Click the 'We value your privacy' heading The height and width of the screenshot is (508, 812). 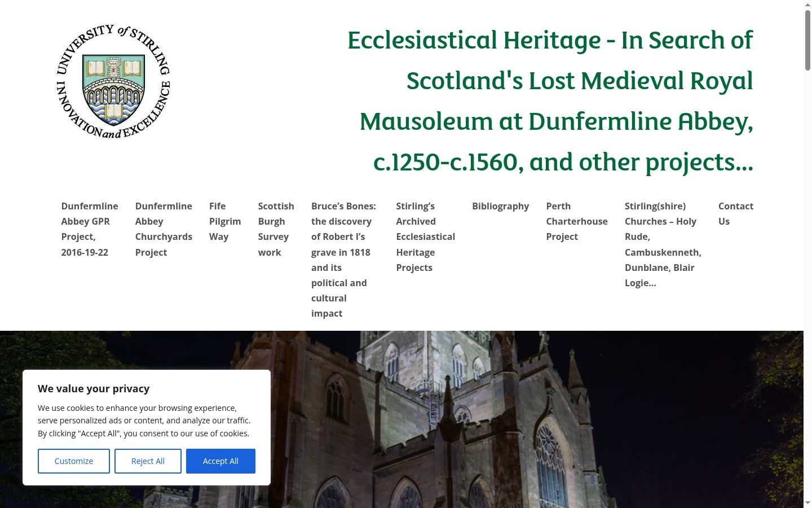94,388
